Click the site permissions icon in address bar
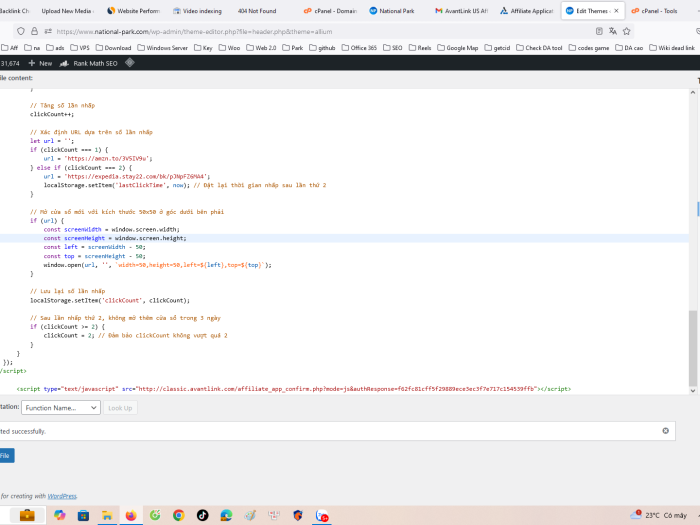This screenshot has width=700, height=525. 48,31
